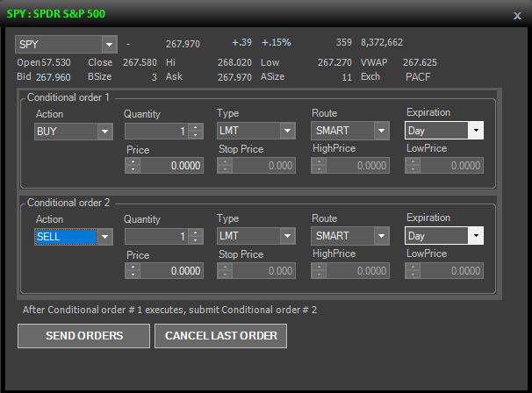Expand Action dropdown in Conditional order 1
Screen dimensions: 532x393
[104, 132]
